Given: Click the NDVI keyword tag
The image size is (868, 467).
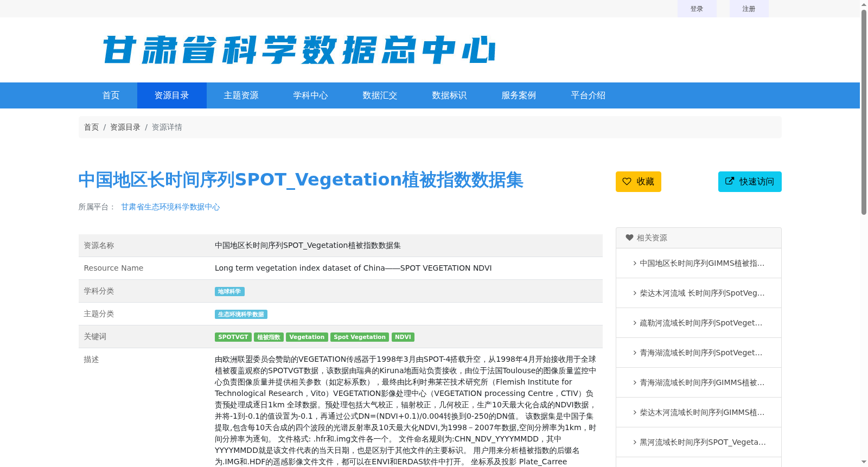Looking at the screenshot, I should (403, 337).
